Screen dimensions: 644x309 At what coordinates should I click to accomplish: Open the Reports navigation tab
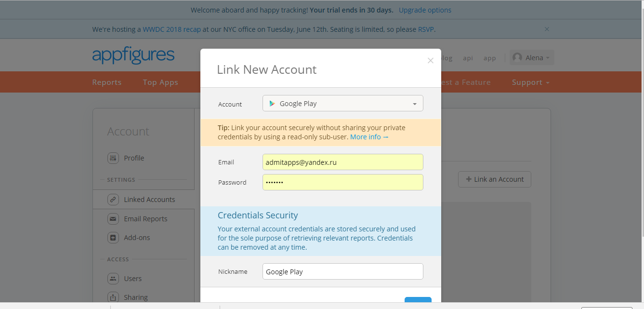tap(107, 82)
